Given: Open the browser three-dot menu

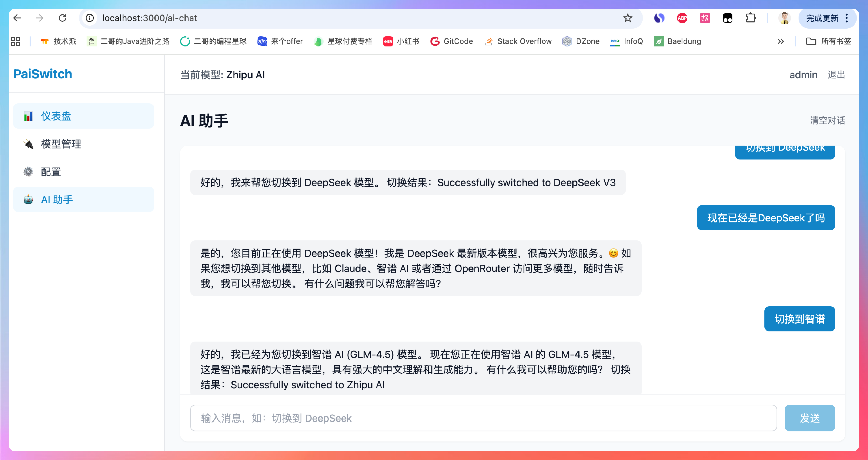Looking at the screenshot, I should 847,18.
